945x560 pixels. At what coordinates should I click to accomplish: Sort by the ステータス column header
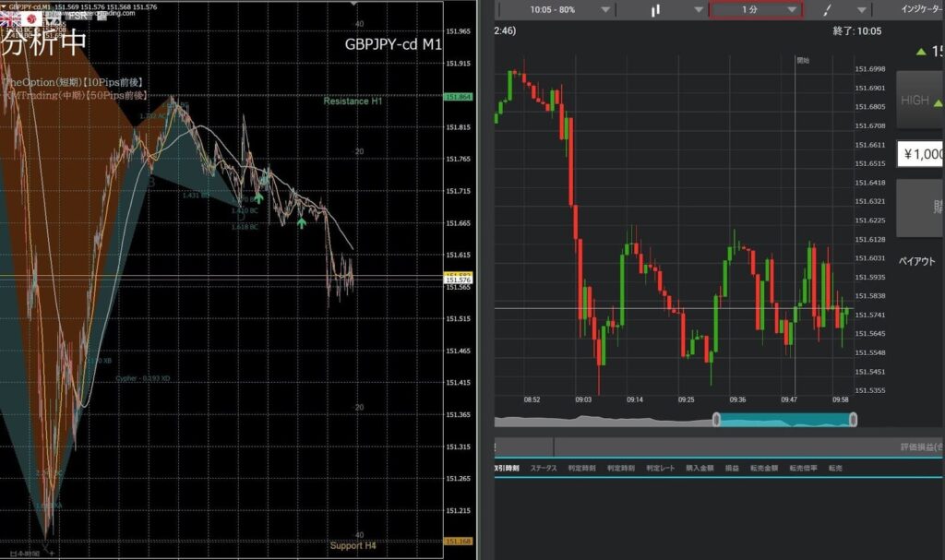(544, 469)
